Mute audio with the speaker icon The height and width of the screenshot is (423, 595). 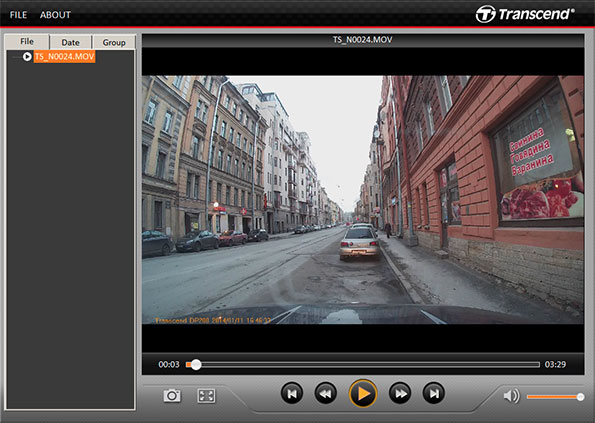[511, 396]
